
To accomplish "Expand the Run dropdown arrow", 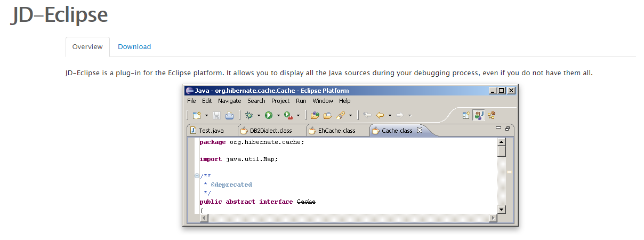I will coord(278,115).
